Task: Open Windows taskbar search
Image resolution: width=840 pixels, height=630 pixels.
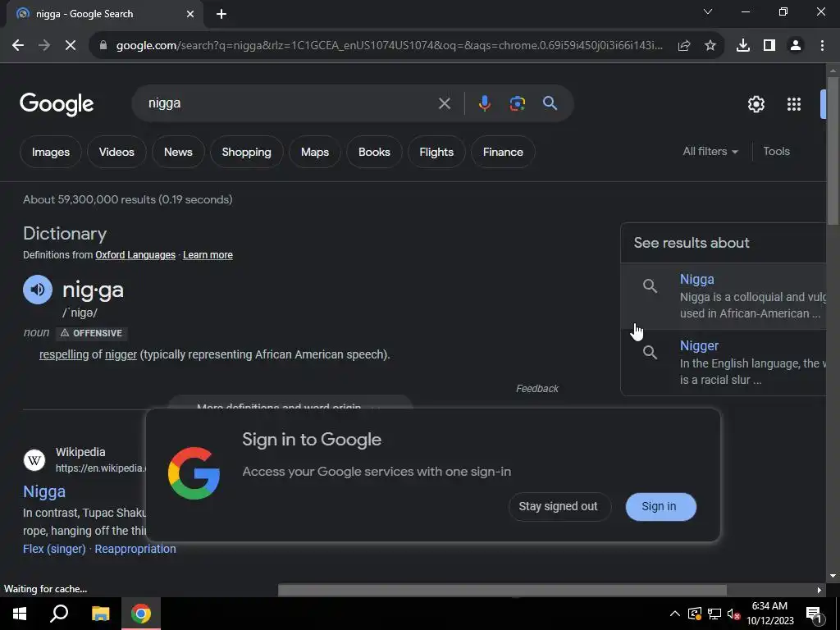Action: click(59, 614)
